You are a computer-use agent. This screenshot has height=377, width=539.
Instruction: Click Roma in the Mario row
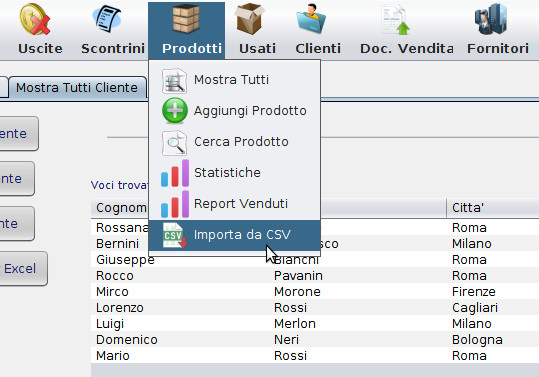coord(469,356)
